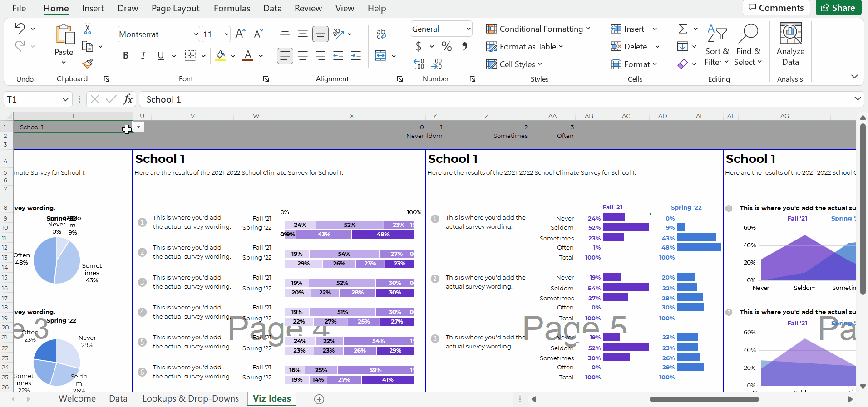The image size is (868, 407).
Task: Open the Analyze Data tool
Action: 790,45
